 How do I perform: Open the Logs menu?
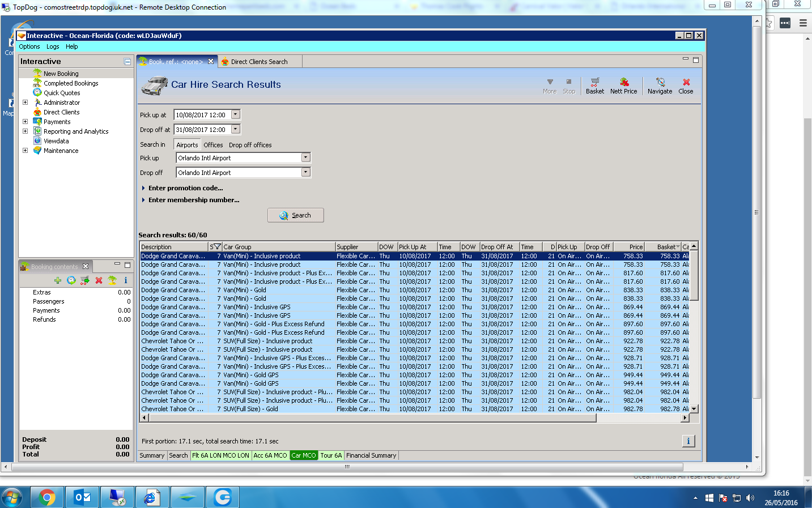(x=53, y=46)
